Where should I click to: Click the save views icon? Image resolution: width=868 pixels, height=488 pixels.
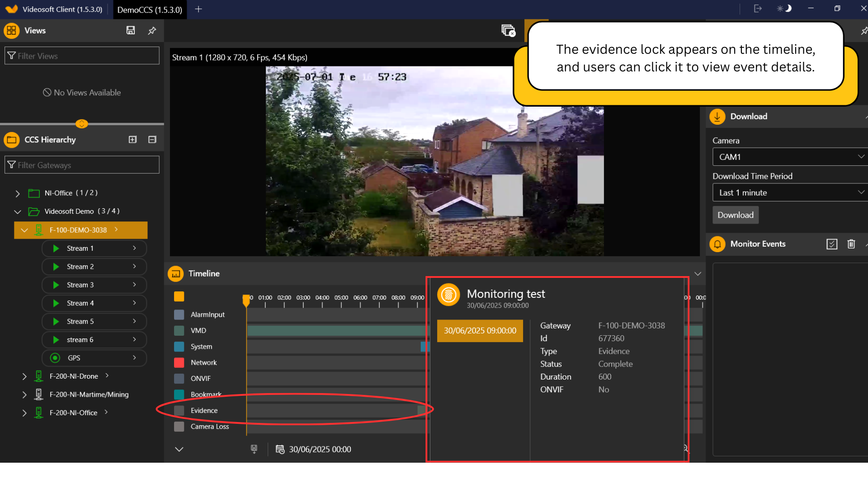coord(131,30)
